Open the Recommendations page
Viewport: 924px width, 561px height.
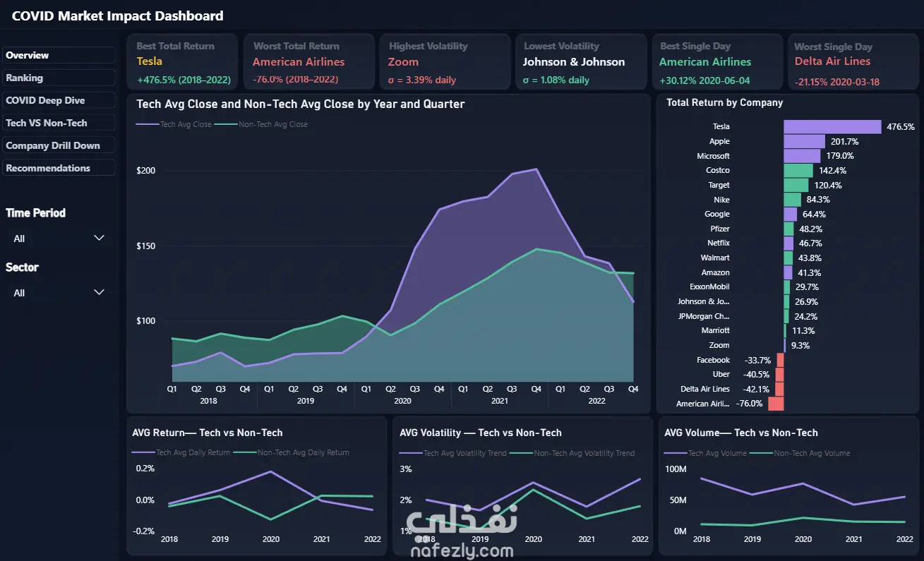coord(59,168)
